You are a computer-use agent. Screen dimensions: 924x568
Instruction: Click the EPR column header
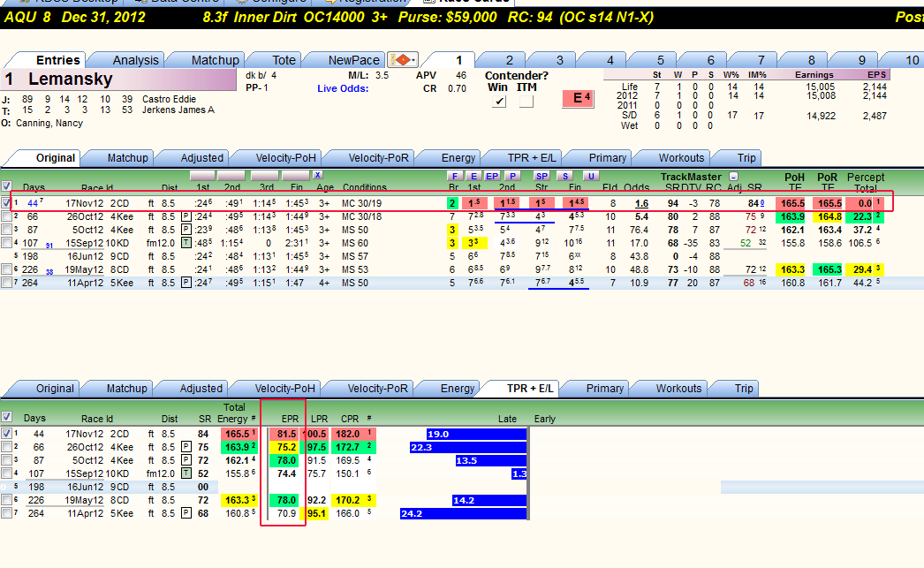(x=290, y=419)
